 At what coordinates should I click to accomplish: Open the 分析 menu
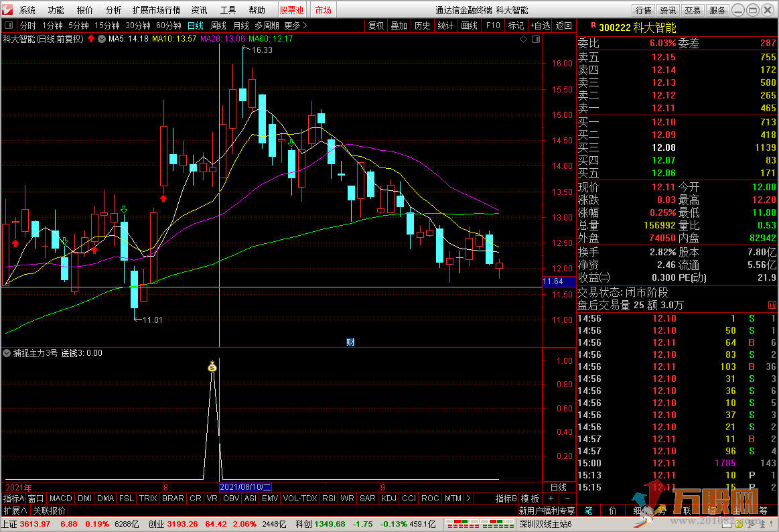click(114, 10)
